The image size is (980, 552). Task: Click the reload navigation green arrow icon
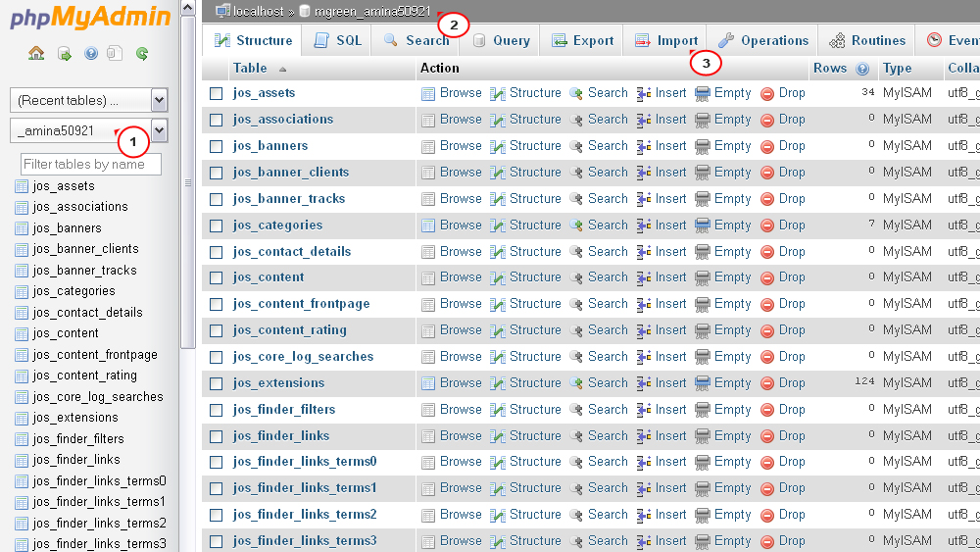pyautogui.click(x=142, y=54)
